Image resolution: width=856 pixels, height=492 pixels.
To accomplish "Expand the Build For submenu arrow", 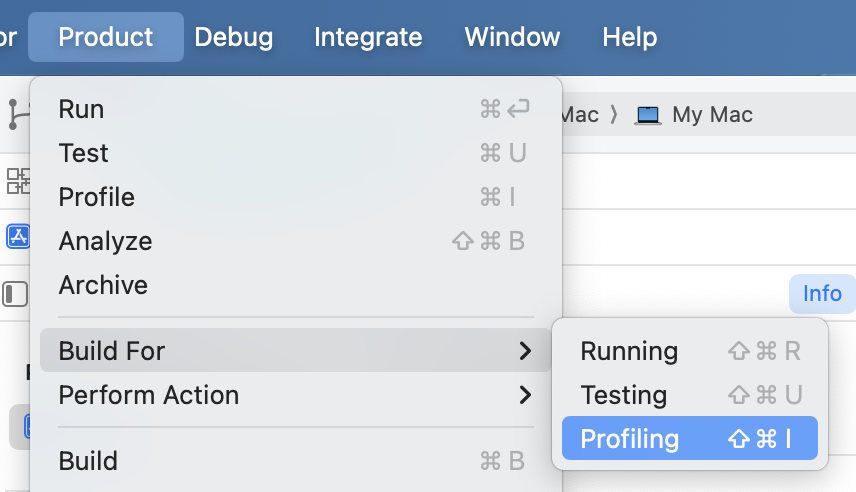I will point(525,351).
